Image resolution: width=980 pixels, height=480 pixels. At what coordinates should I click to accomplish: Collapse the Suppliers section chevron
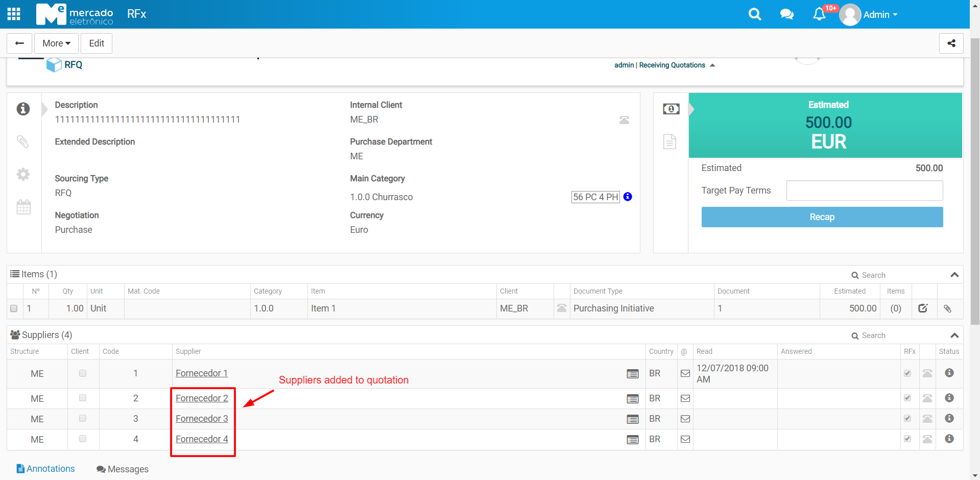[954, 335]
